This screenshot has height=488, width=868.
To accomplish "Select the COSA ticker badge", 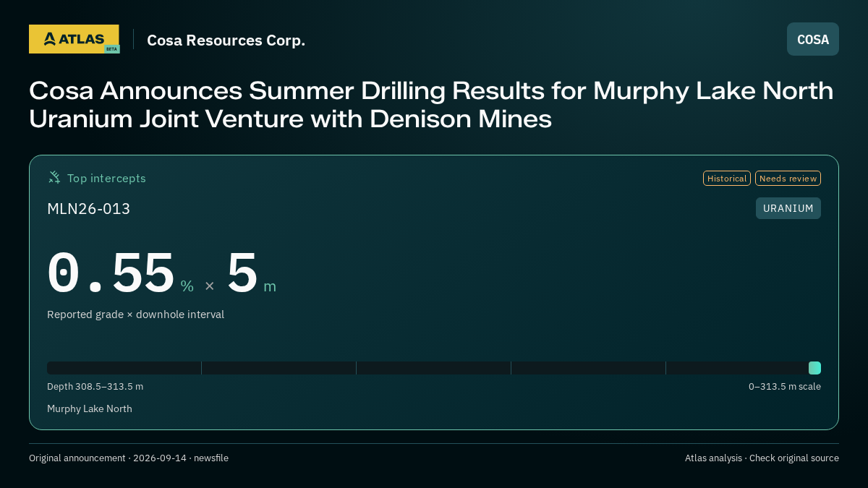I will click(x=813, y=39).
